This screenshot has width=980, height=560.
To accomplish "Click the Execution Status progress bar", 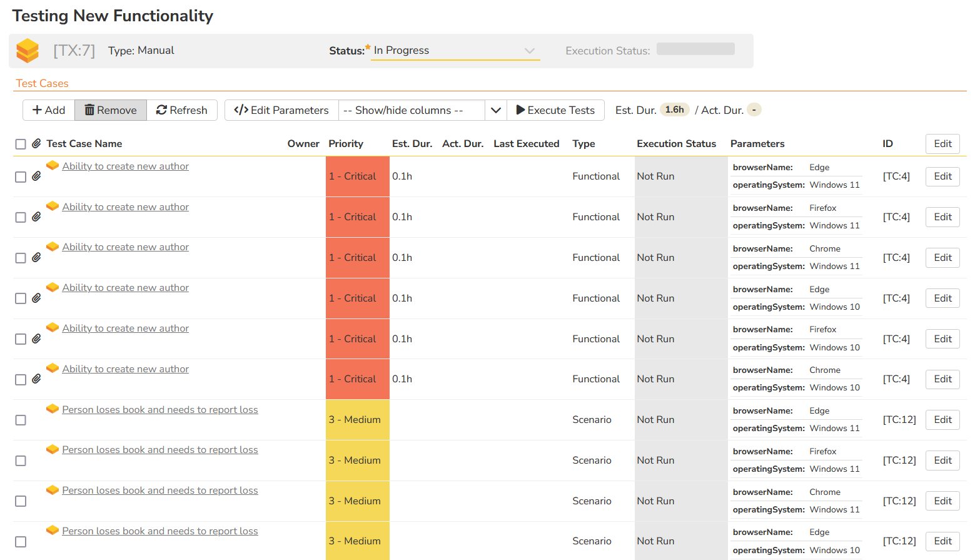I will click(x=695, y=49).
